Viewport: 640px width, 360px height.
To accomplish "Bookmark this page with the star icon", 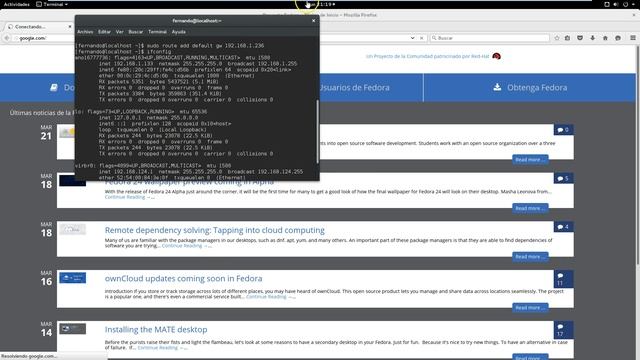I will [x=557, y=38].
